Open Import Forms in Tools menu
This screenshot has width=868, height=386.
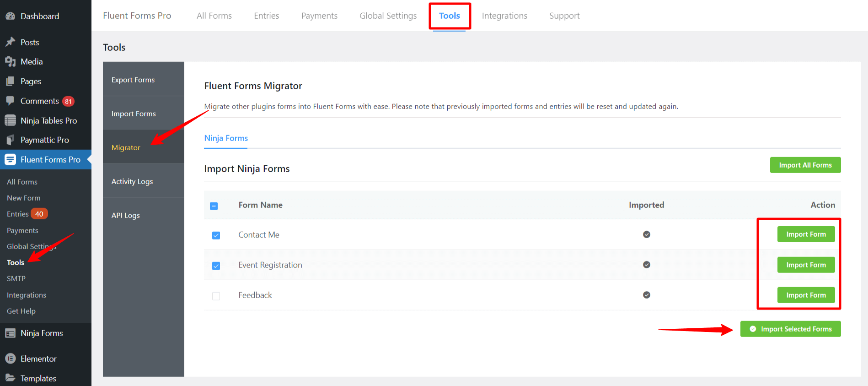click(x=144, y=113)
